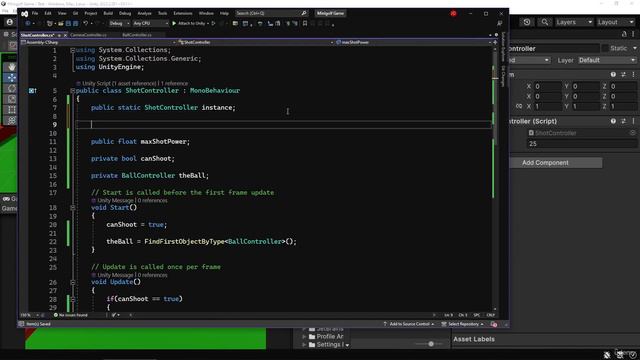Click the No issues found status indicator
Viewport: 640px width, 360px height.
(71, 315)
